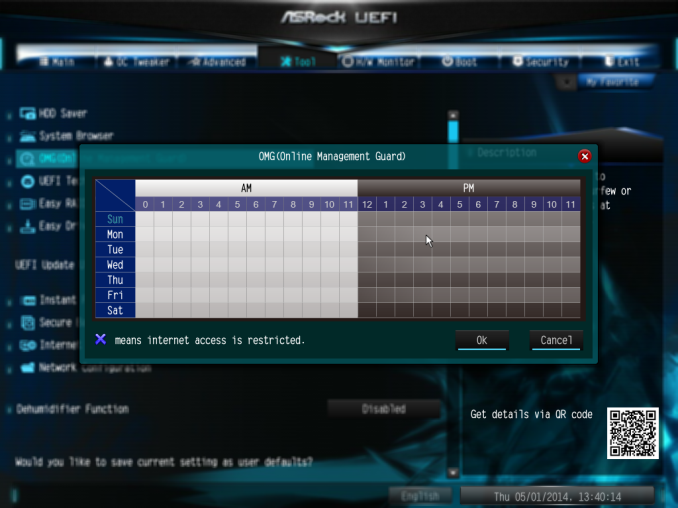Click the Tool tab wrench icon
Image resolution: width=678 pixels, height=508 pixels.
pyautogui.click(x=285, y=62)
